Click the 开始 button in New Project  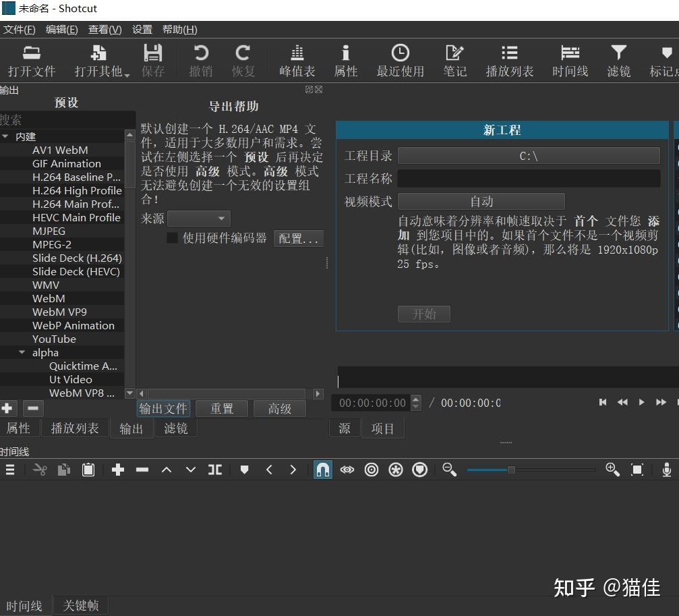[x=423, y=314]
